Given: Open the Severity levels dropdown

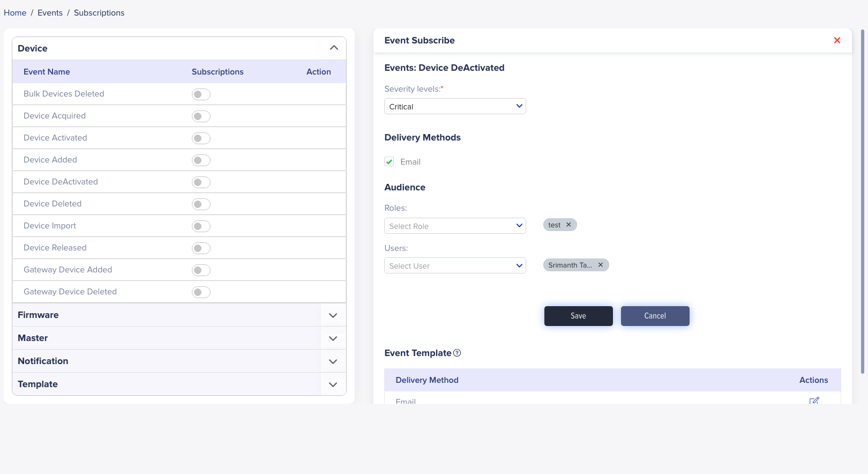Looking at the screenshot, I should pos(455,106).
